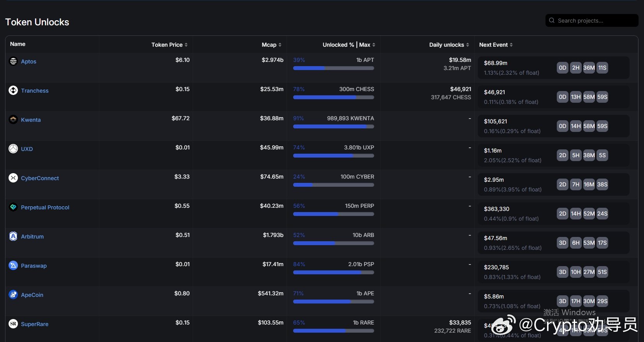Click the Arbitrum token logo icon
Viewport: 644px width, 342px height.
click(13, 236)
